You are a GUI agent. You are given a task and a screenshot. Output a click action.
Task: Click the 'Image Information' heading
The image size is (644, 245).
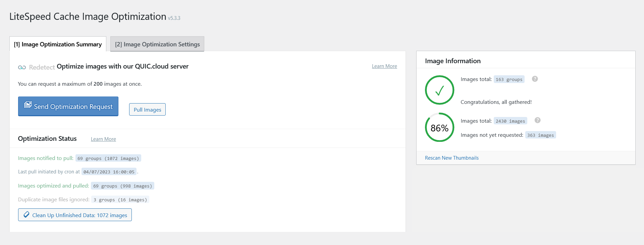(452, 61)
